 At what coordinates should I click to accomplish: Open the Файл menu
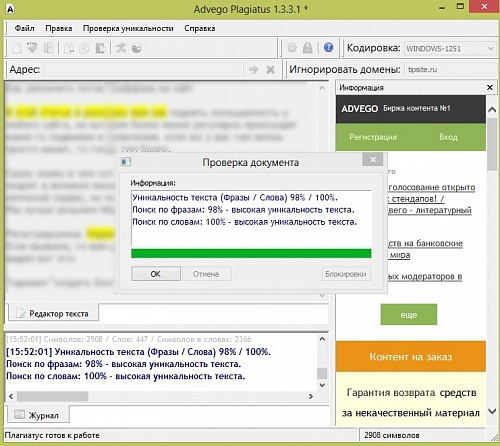tap(24, 28)
